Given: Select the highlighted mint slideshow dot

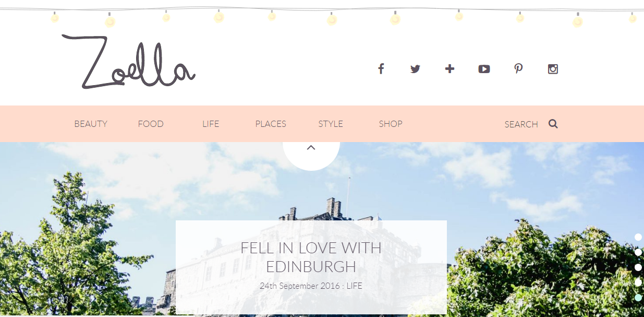Looking at the screenshot, I should coord(638,298).
